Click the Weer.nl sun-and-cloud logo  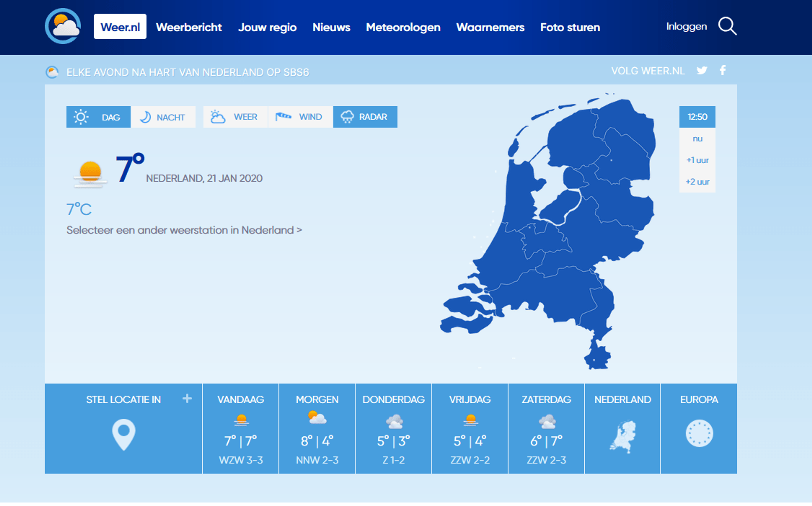click(63, 26)
